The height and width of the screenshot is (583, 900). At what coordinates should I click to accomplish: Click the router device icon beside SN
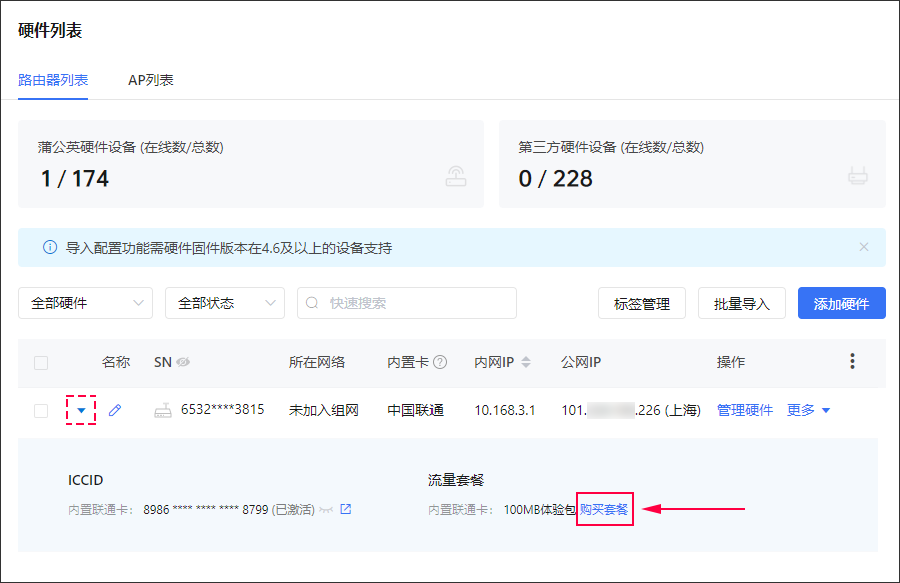click(163, 410)
